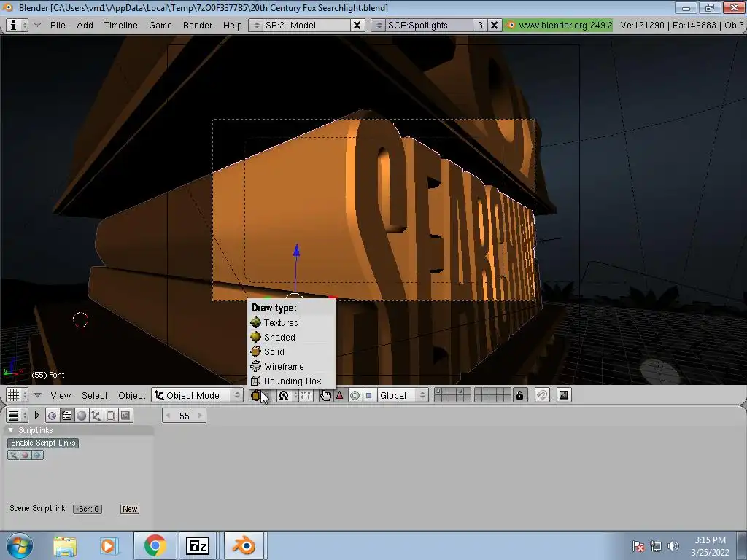Open the 3D viewport Object menu

(x=131, y=396)
